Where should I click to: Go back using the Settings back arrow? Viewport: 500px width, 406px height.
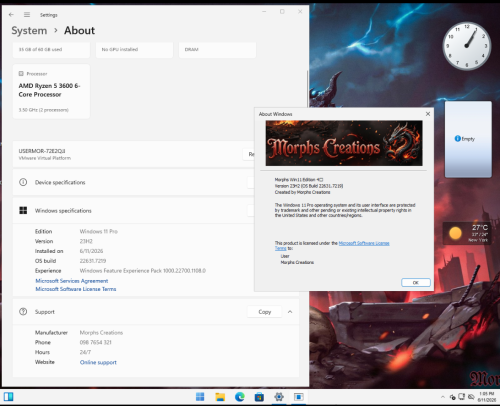[11, 15]
